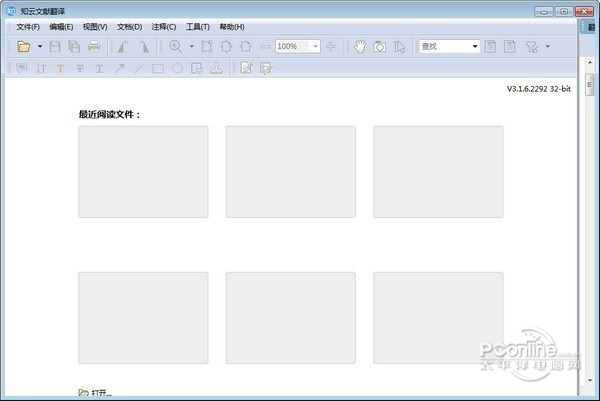Select the Stamp tool
Viewport: 600px width, 401px height.
click(217, 68)
